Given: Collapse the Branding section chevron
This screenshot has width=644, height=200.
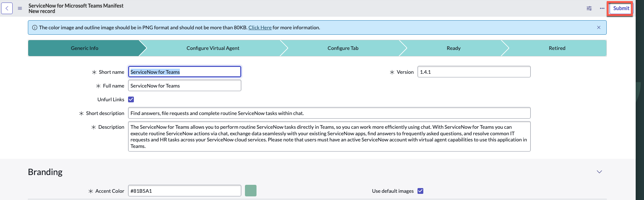Looking at the screenshot, I should (x=599, y=172).
